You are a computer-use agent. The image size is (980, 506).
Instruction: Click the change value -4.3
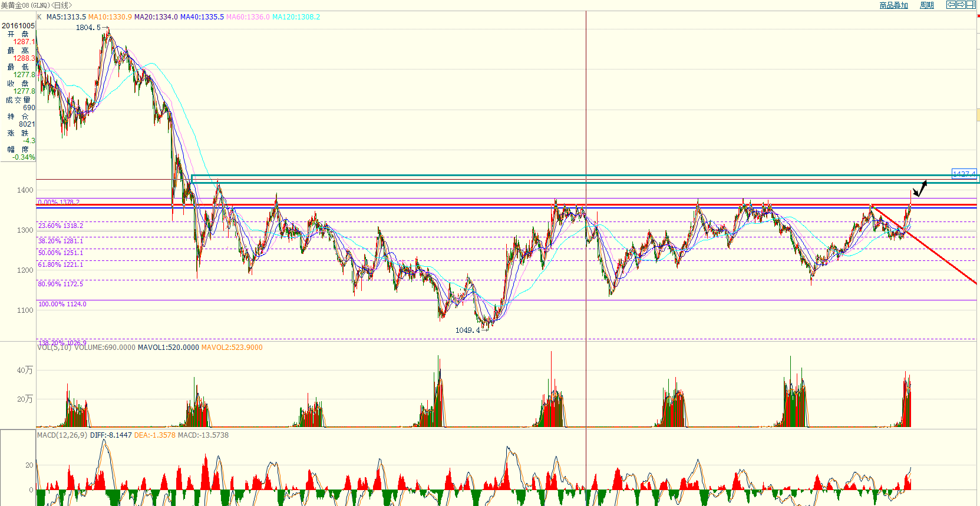click(x=29, y=141)
